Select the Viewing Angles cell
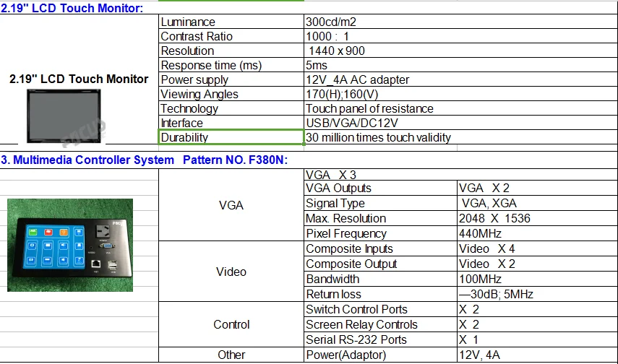 231,94
